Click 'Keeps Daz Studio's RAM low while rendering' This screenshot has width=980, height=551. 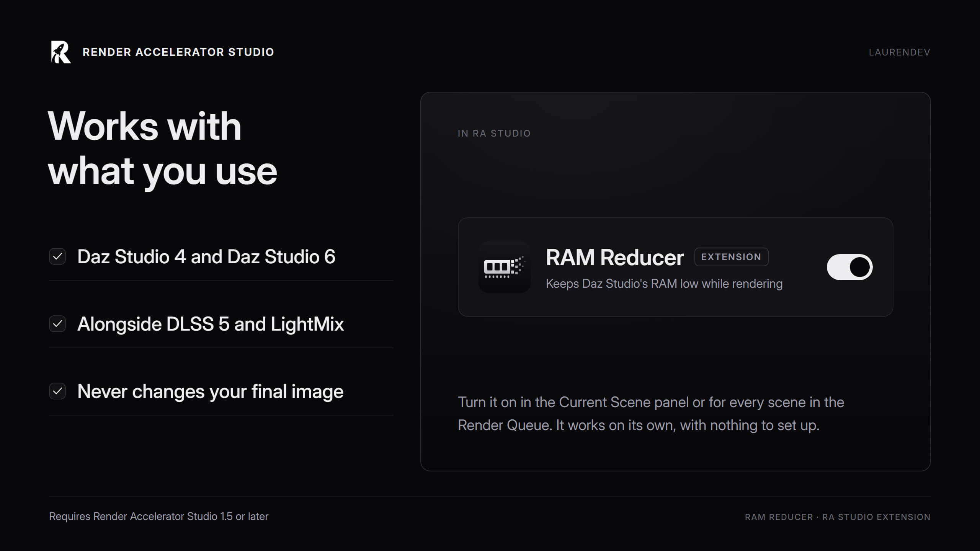[664, 284]
